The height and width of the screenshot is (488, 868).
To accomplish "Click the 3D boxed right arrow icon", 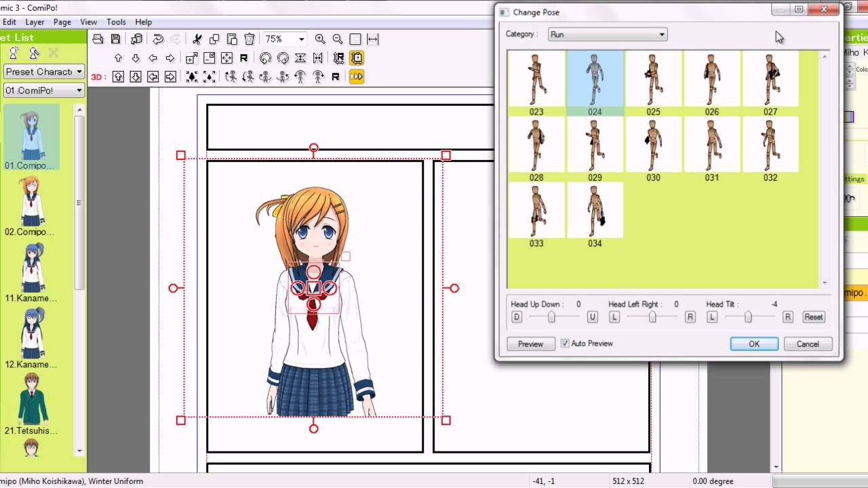I will point(170,77).
